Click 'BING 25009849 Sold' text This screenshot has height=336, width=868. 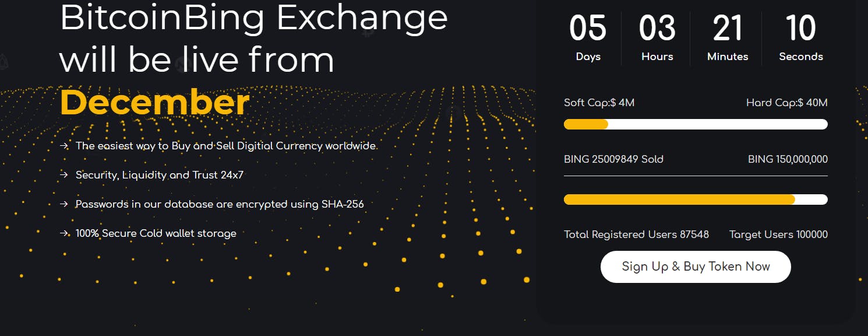613,159
